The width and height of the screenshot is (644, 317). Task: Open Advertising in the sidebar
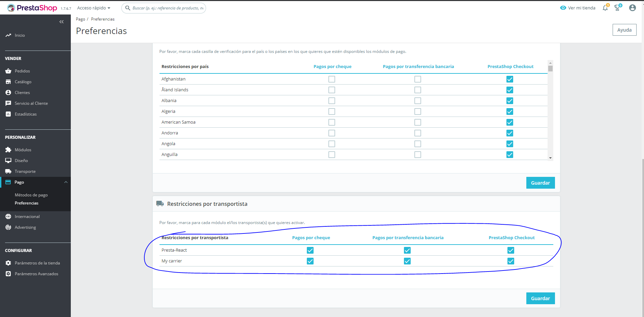(25, 227)
